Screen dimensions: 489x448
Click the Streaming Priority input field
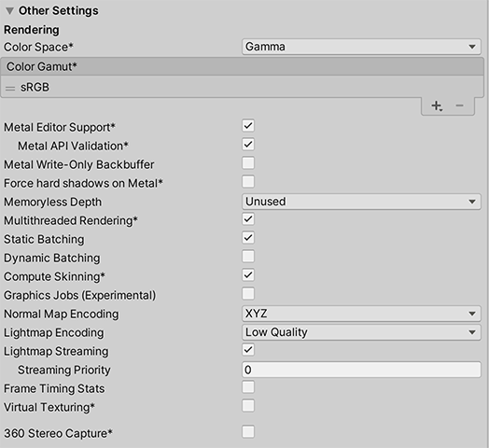click(x=361, y=370)
